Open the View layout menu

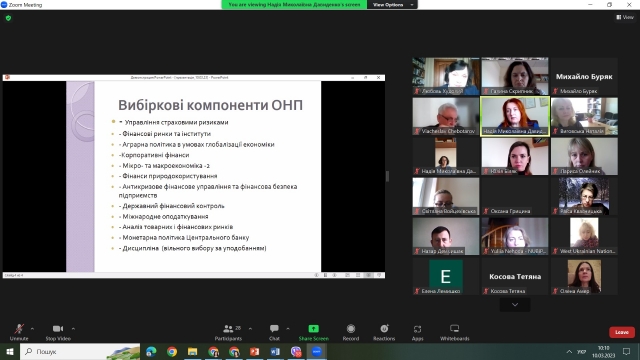[625, 17]
